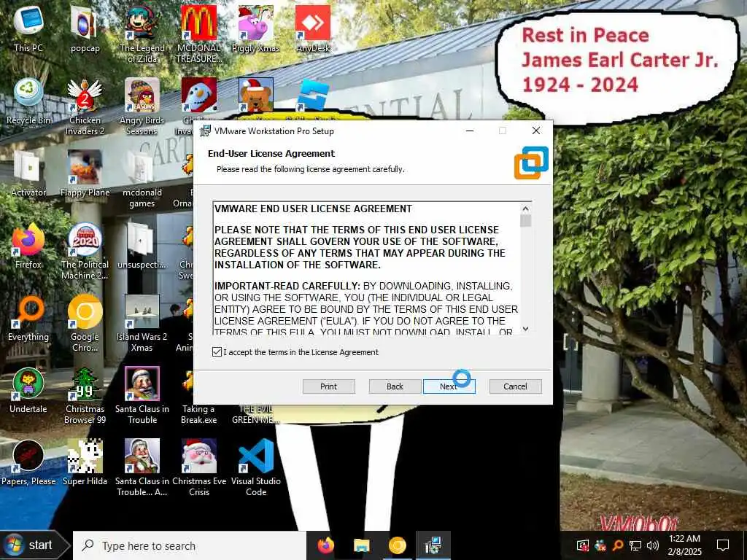Open the network tray icon

pyautogui.click(x=635, y=545)
